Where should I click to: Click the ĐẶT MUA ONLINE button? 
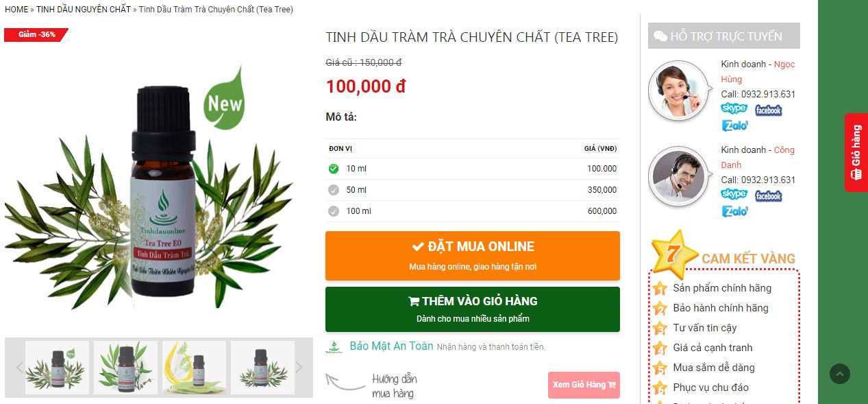click(x=473, y=256)
